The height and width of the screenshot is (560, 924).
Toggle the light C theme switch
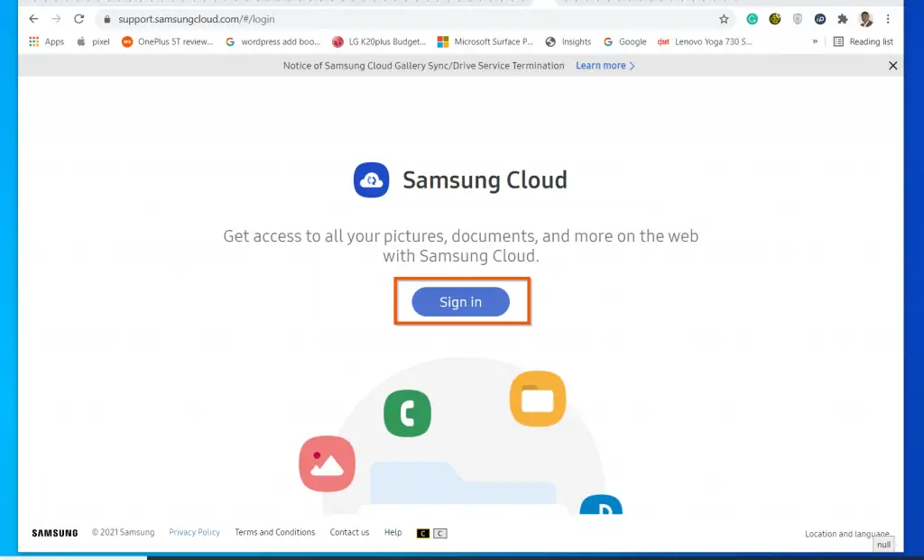pos(440,533)
